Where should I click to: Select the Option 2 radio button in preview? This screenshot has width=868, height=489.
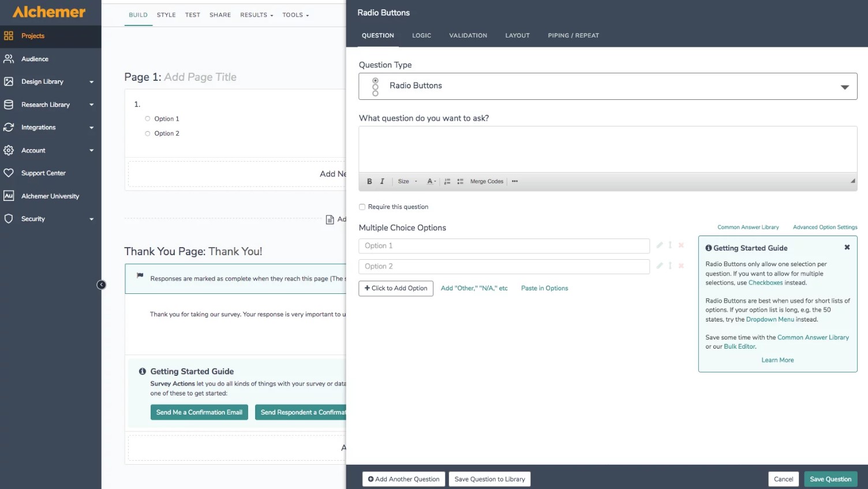pos(148,133)
